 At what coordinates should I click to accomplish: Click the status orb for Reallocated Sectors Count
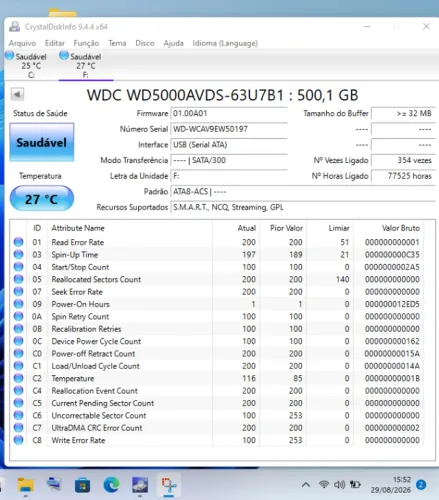click(19, 279)
